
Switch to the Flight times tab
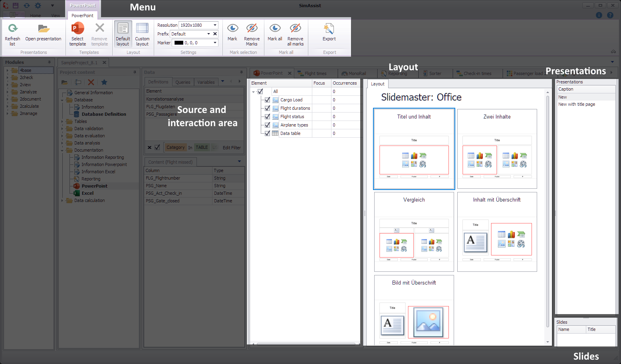[315, 73]
